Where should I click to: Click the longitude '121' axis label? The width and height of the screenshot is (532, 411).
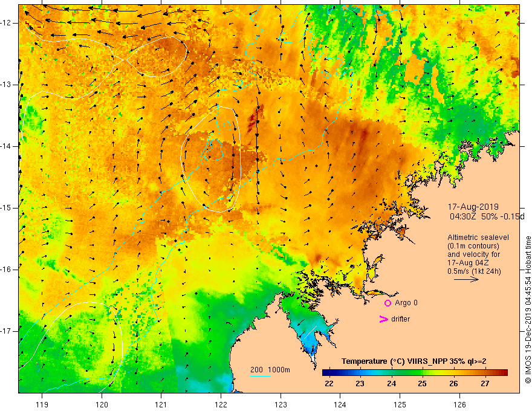coord(161,404)
